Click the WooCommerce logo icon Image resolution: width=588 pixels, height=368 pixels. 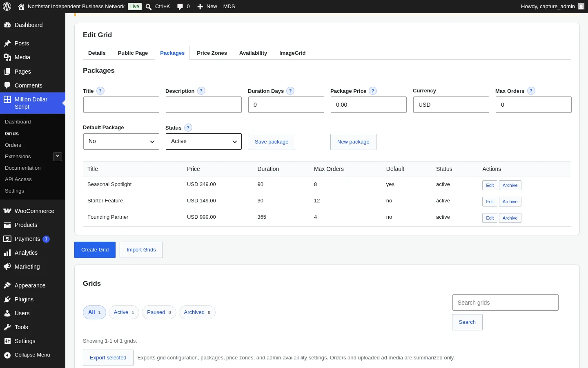click(7, 211)
